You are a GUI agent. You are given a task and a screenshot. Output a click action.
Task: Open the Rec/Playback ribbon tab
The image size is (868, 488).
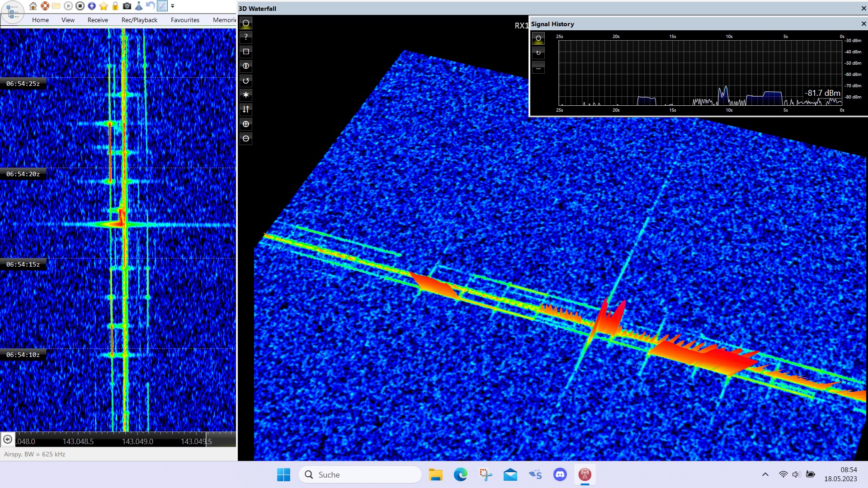coord(139,20)
